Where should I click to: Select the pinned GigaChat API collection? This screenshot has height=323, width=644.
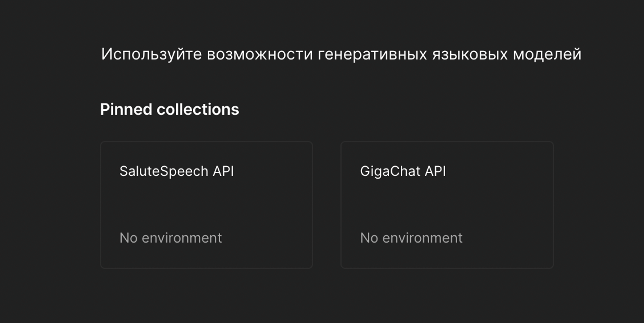(x=447, y=204)
